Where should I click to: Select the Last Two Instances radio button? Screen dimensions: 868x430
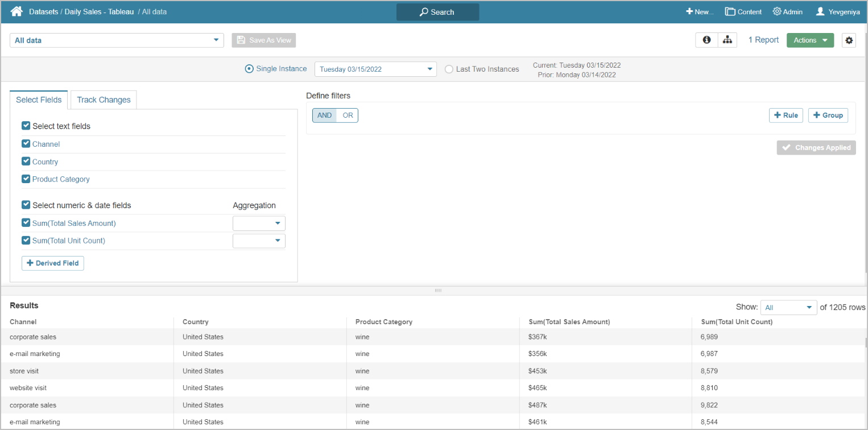pos(449,69)
